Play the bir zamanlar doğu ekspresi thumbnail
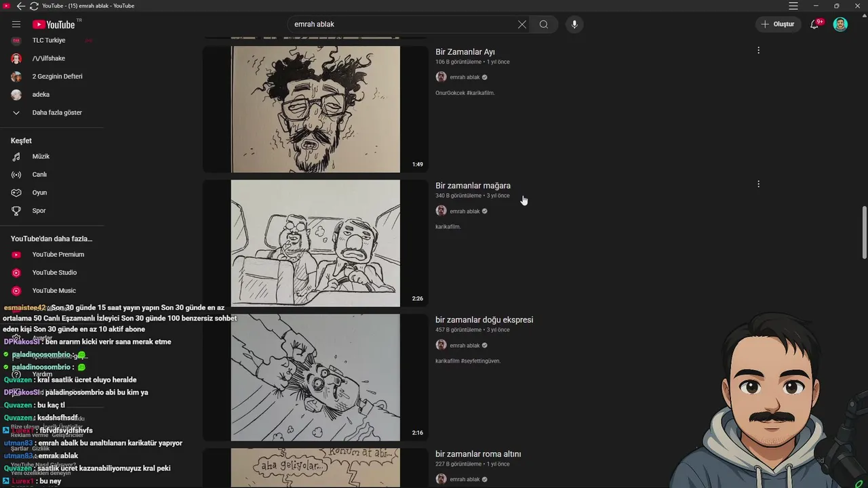 point(315,378)
